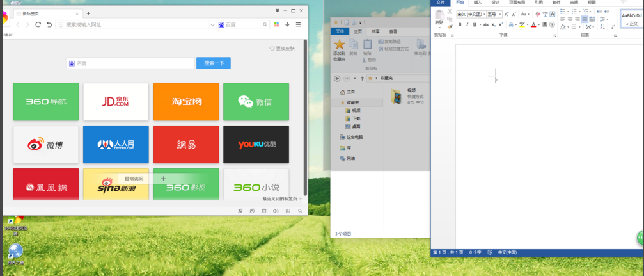Image resolution: width=644 pixels, height=276 pixels.
Task: Click the browser download arrow icon
Action: click(287, 24)
